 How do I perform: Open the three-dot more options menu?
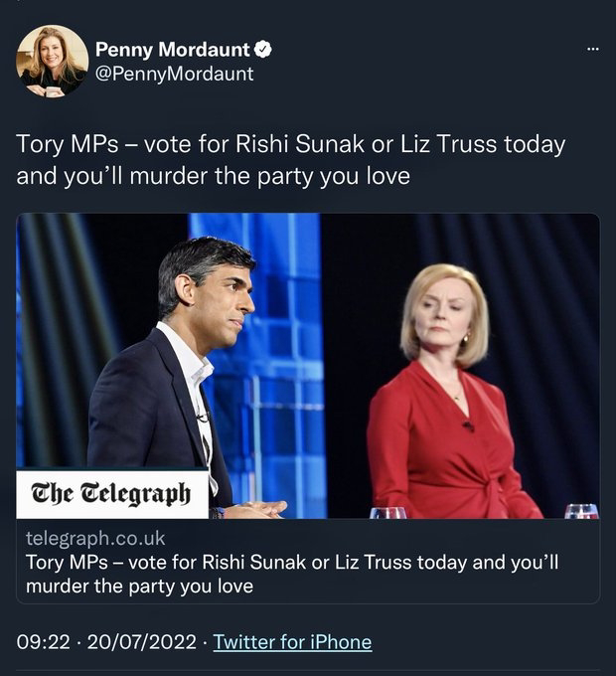click(593, 50)
